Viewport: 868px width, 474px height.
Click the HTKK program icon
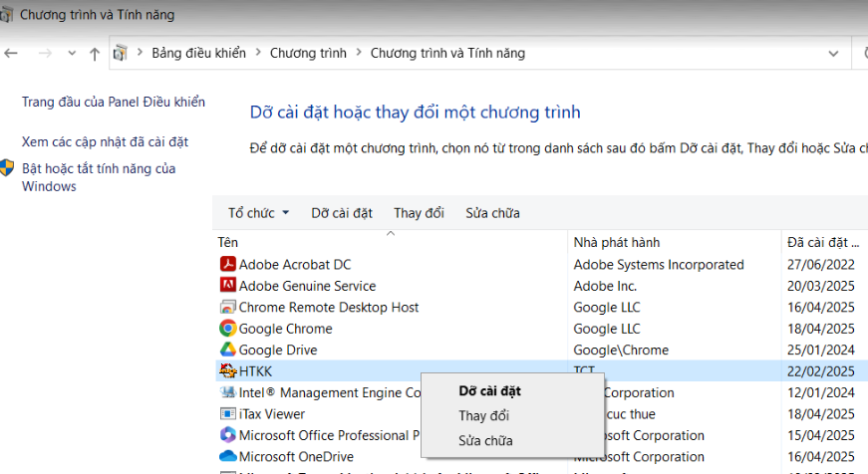point(227,370)
